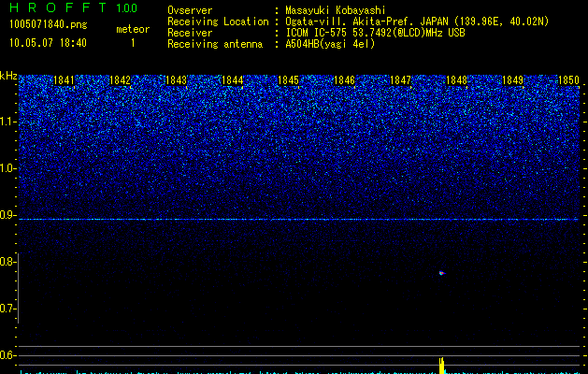Image resolution: width=588 pixels, height=374 pixels.
Task: Click the 1846 time marker
Action: coord(344,80)
